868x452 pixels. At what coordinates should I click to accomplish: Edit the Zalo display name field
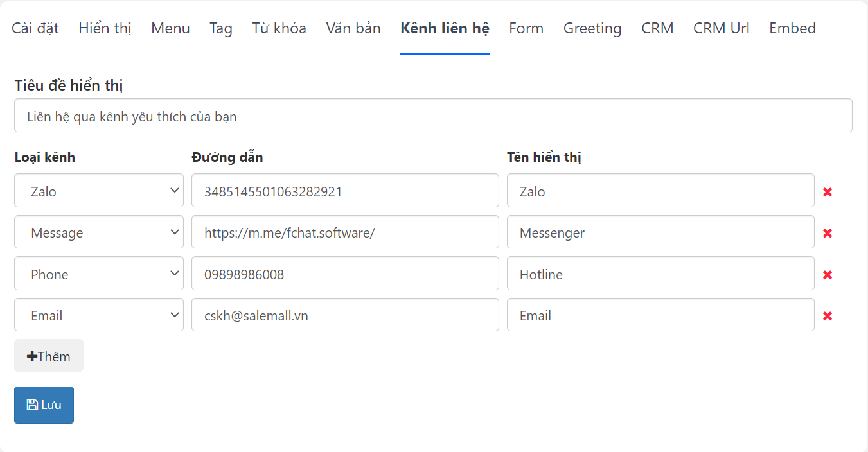coord(660,191)
